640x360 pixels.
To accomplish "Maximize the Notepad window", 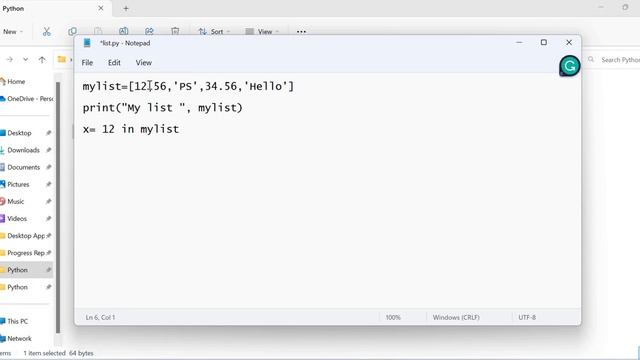I will (544, 42).
